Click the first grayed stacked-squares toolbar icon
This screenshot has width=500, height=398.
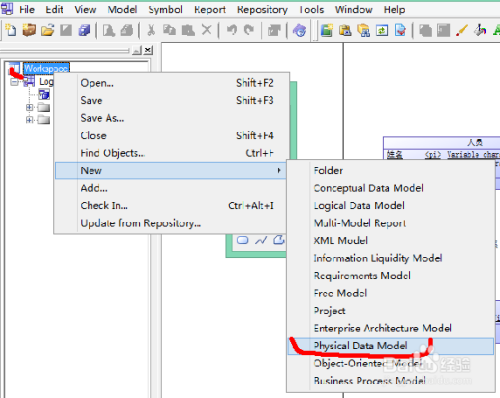[x=425, y=30]
